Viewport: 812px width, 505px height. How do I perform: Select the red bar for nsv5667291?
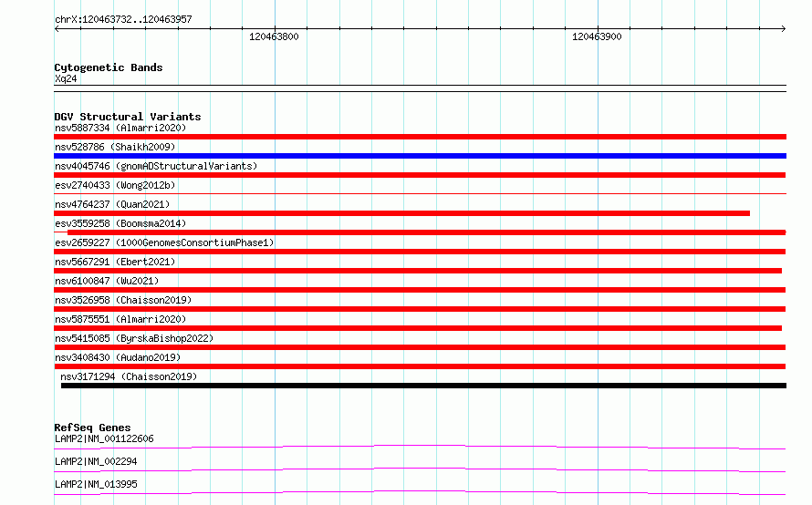tap(418, 271)
